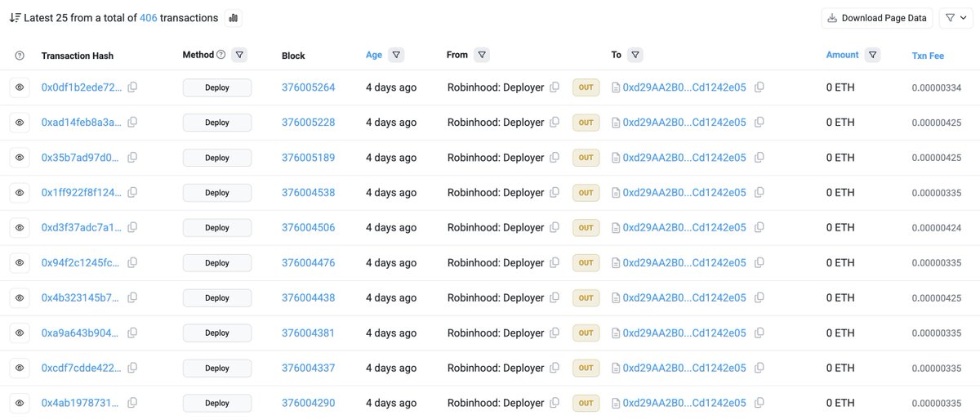
Task: Toggle preview eye for transaction 0x4b323145b7
Action: [20, 298]
